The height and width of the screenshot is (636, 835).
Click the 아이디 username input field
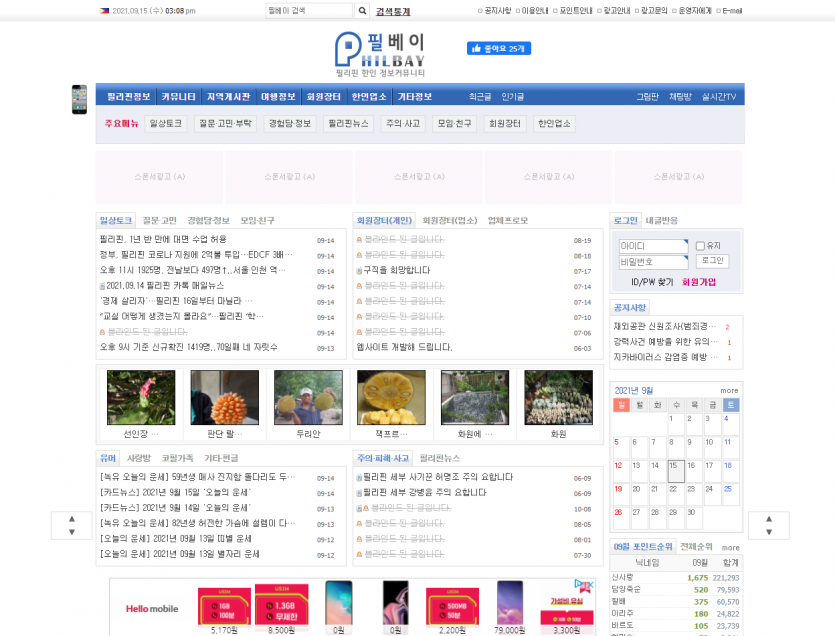(x=653, y=246)
